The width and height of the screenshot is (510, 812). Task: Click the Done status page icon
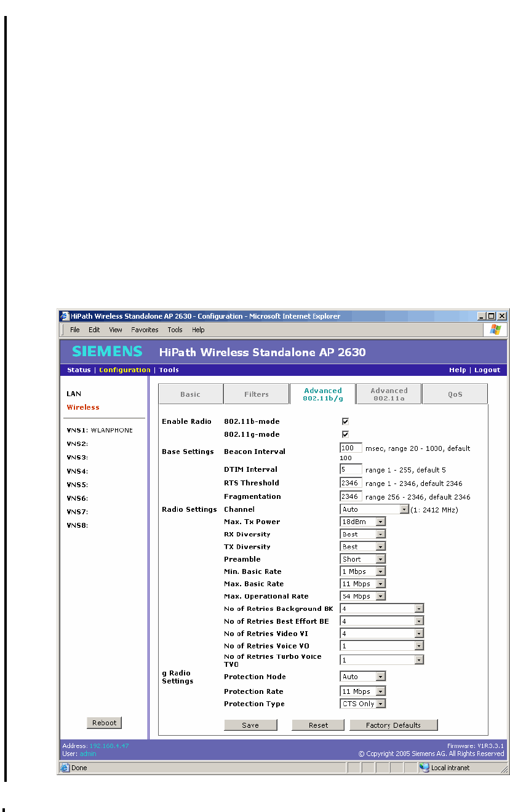[65, 768]
